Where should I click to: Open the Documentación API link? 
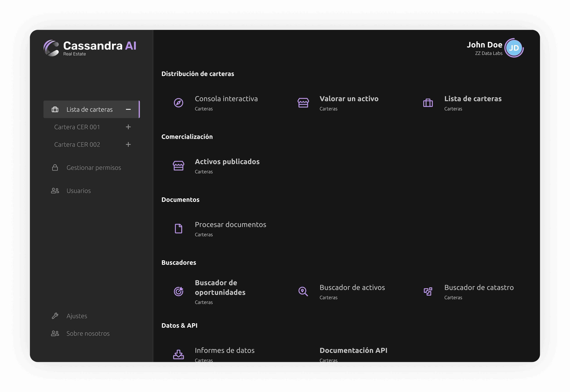click(353, 350)
